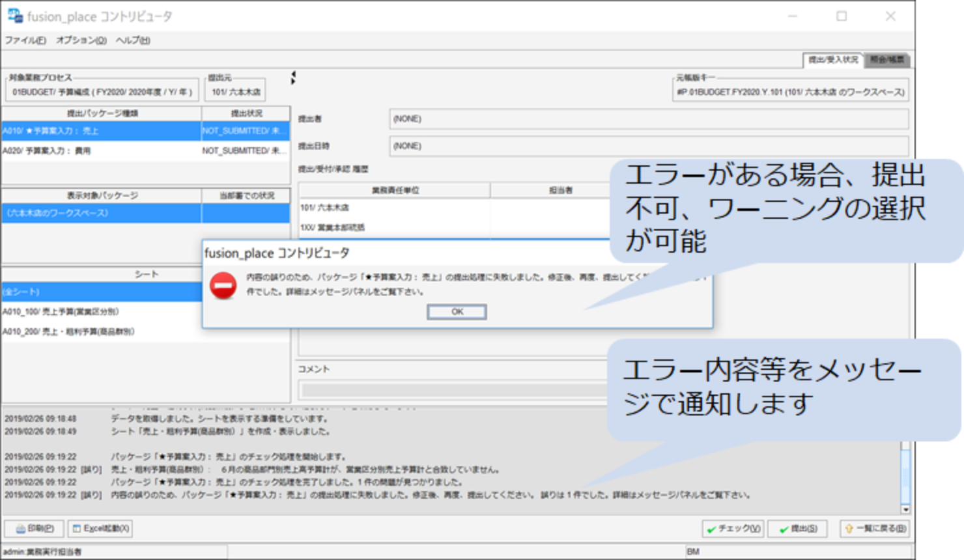Viewport: 964px width, 560px height.
Task: Click log line チェック処理を完了しました
Action: coord(287,483)
